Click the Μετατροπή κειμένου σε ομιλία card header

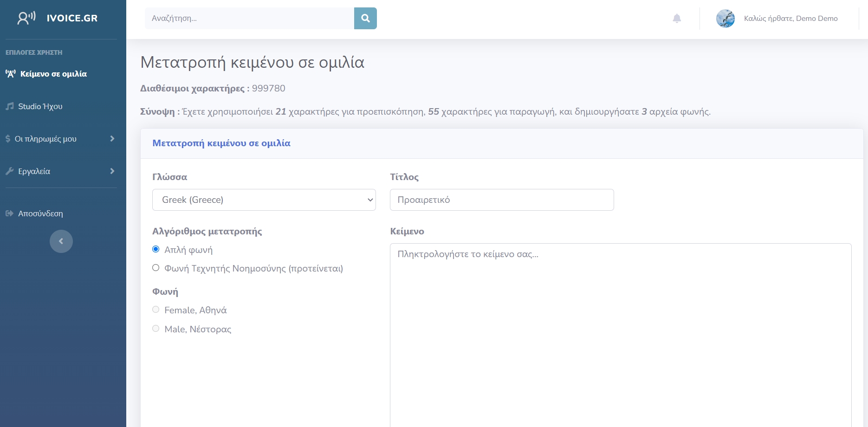point(502,143)
